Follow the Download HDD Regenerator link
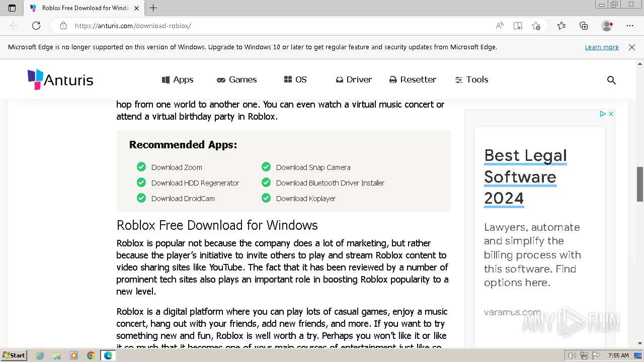Viewport: 644px width, 362px height. coord(195,183)
